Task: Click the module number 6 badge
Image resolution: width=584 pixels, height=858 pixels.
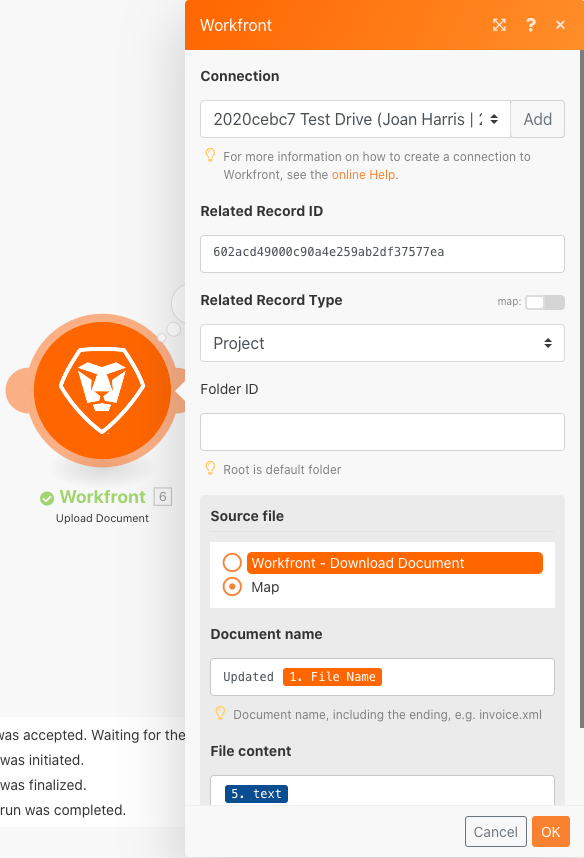Action: 163,496
